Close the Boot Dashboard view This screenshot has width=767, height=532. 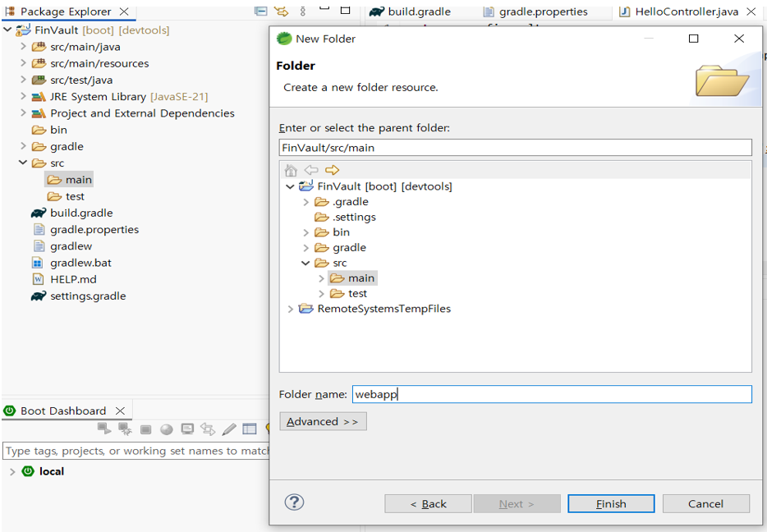121,410
